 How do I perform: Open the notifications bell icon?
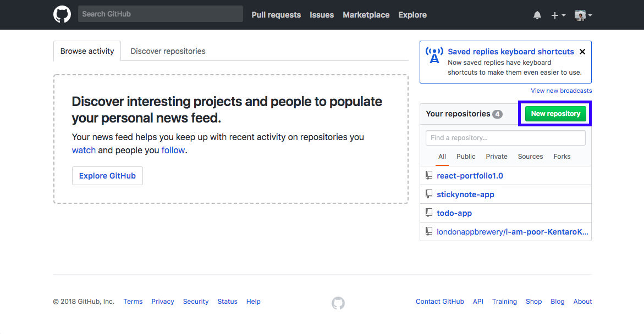(x=537, y=15)
